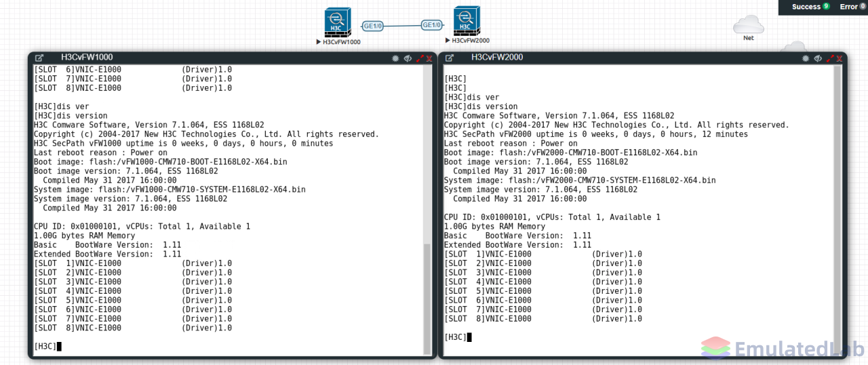868x365 pixels.
Task: Open the Success notifications counter
Action: [810, 7]
